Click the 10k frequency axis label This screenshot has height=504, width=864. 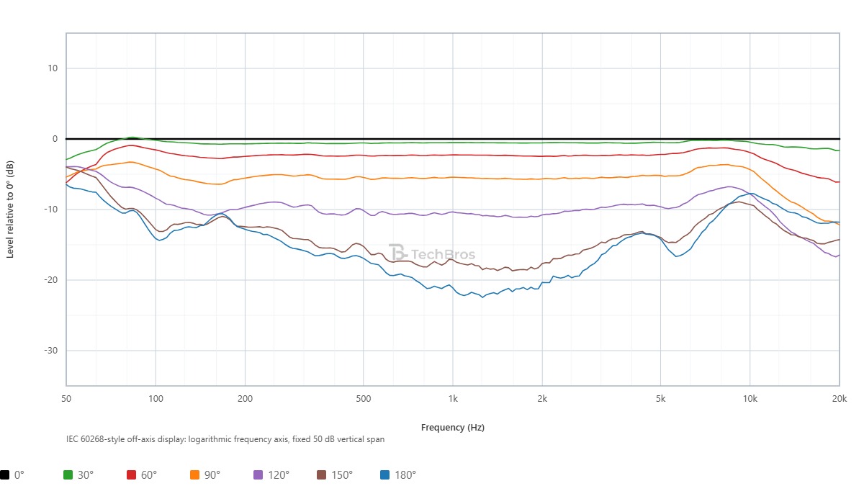pyautogui.click(x=750, y=398)
